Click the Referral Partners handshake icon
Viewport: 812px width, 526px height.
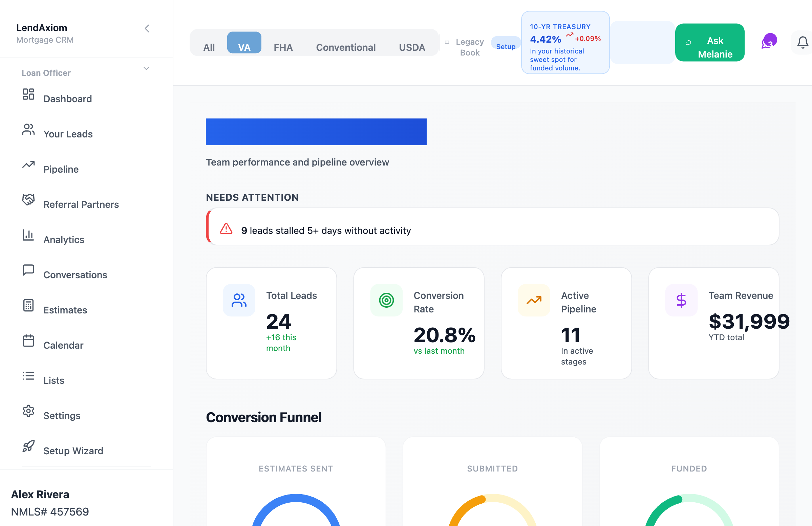pos(28,200)
